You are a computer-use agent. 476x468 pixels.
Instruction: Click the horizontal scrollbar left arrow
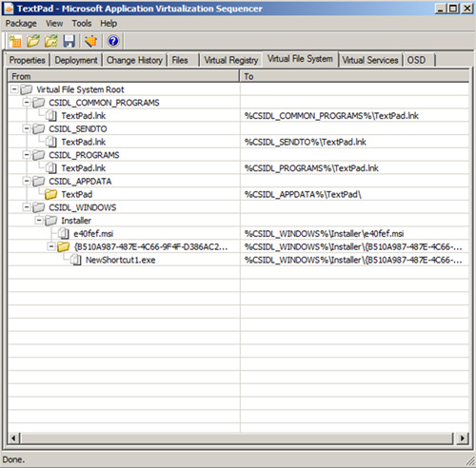(x=13, y=439)
